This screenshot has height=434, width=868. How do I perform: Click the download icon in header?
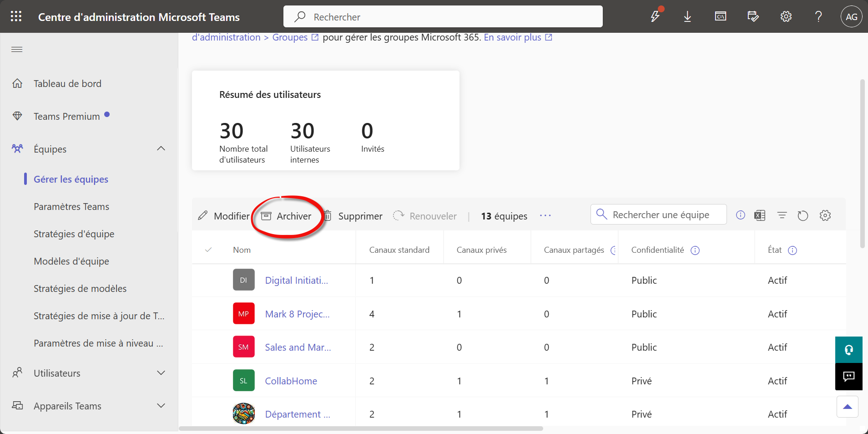click(687, 17)
